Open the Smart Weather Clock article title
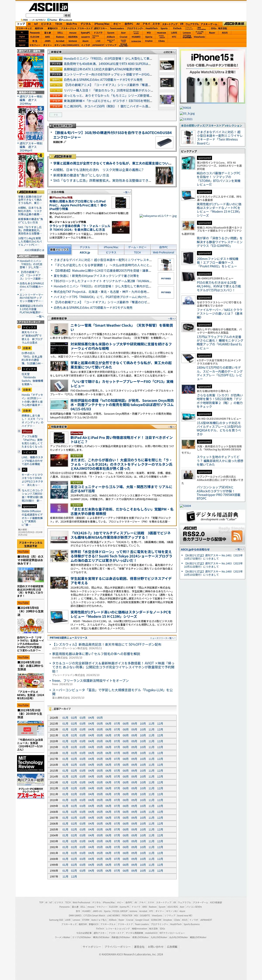 122,328
